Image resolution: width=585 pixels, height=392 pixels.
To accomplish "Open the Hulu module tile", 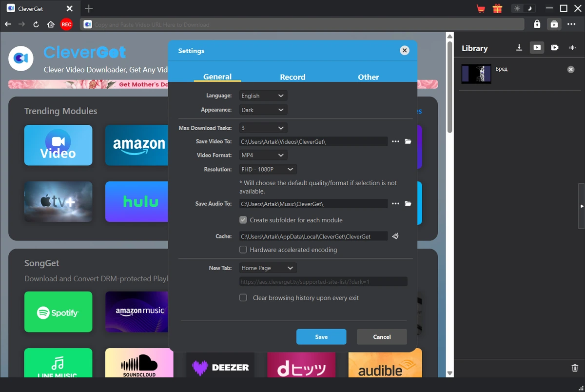I will click(x=136, y=202).
